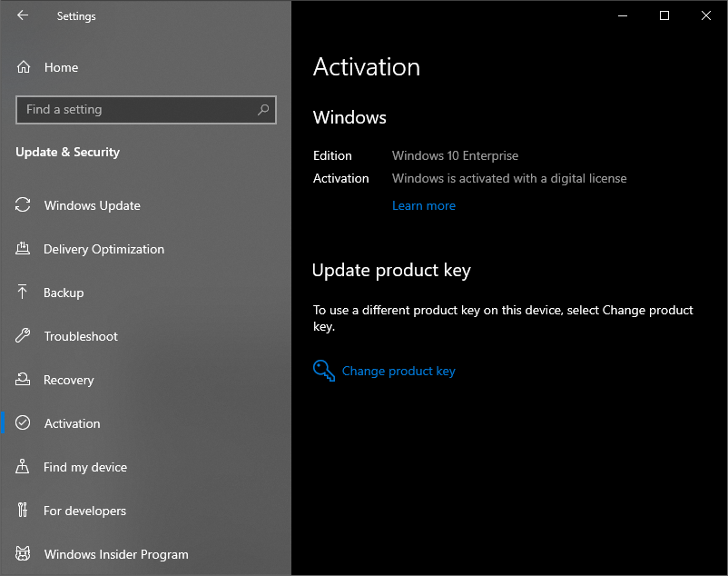
Task: Click the Recovery icon
Action: 23,379
